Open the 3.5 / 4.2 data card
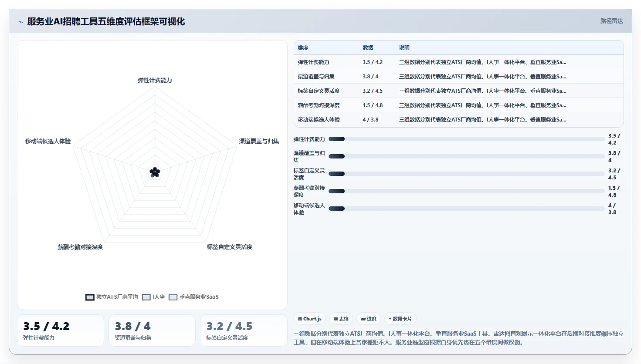 [x=61, y=330]
